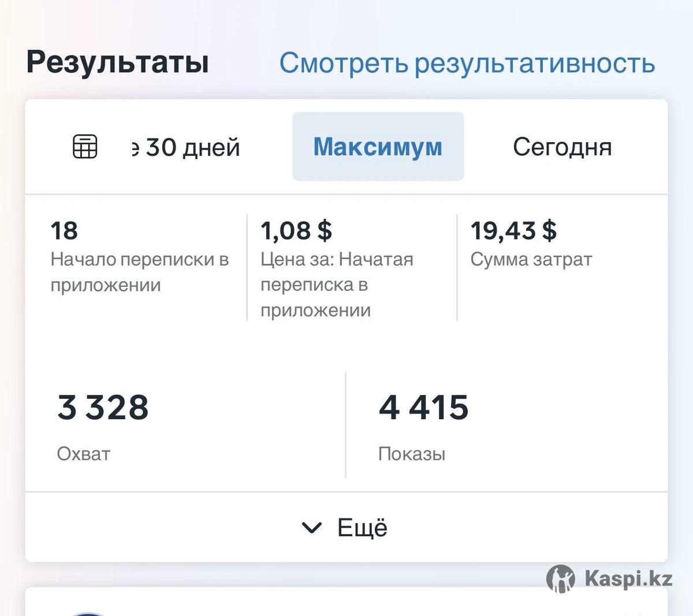Click the 3 328 reach number

(x=103, y=407)
